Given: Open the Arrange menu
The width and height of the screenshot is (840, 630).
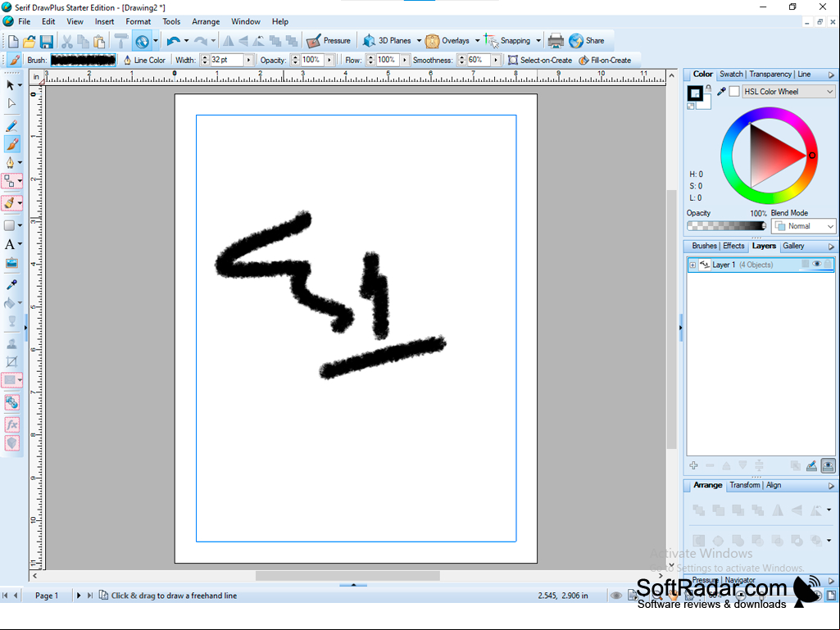Looking at the screenshot, I should [206, 21].
